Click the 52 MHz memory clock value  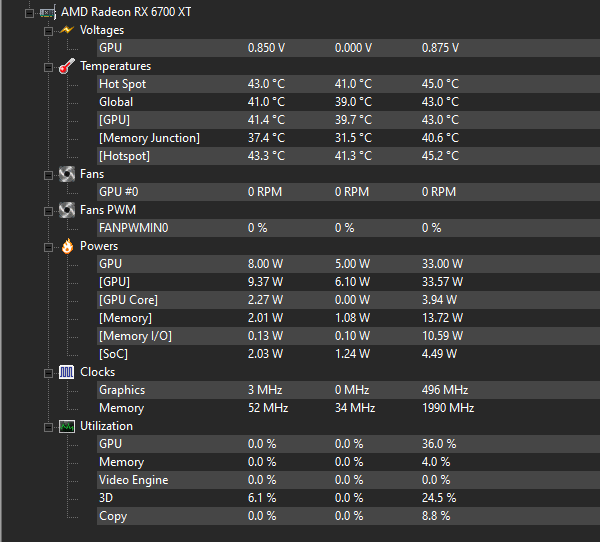coord(268,408)
